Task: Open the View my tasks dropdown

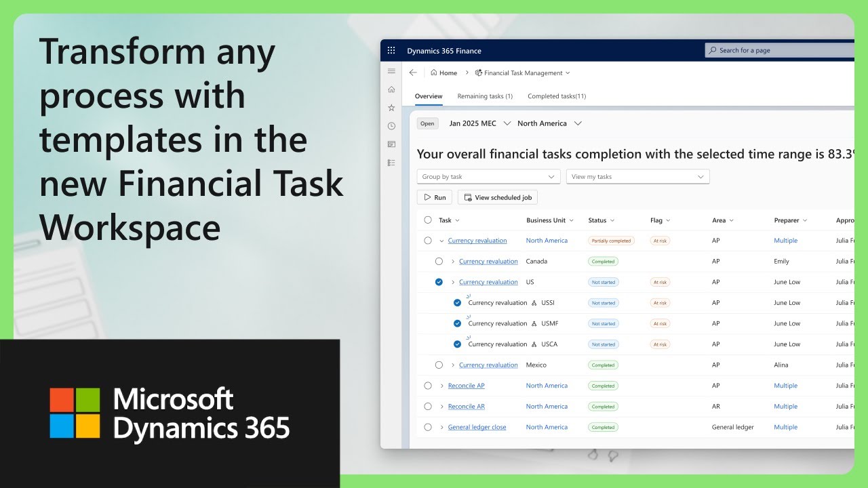Action: tap(638, 177)
